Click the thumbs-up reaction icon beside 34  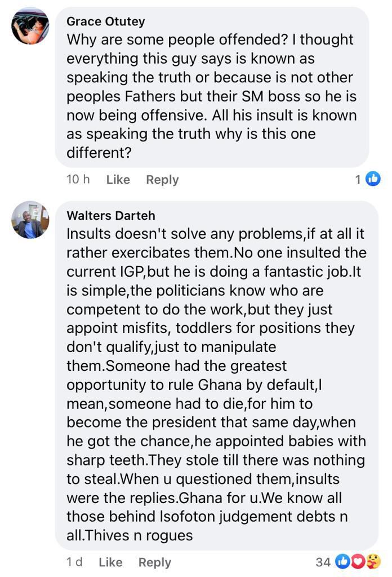coord(344,562)
